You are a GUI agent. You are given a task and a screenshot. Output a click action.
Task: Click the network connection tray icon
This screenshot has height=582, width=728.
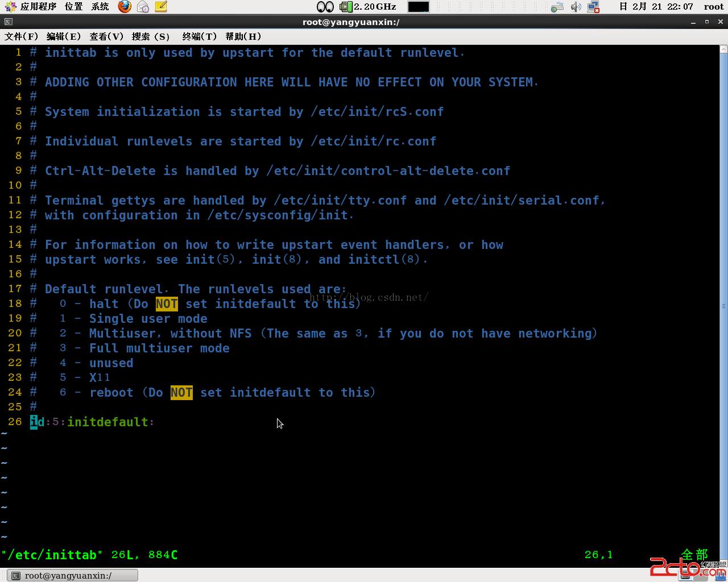tap(594, 7)
